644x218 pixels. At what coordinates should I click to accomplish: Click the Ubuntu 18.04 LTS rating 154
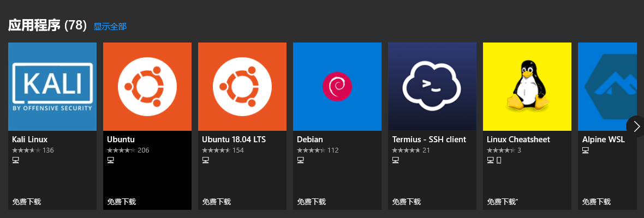coord(223,150)
